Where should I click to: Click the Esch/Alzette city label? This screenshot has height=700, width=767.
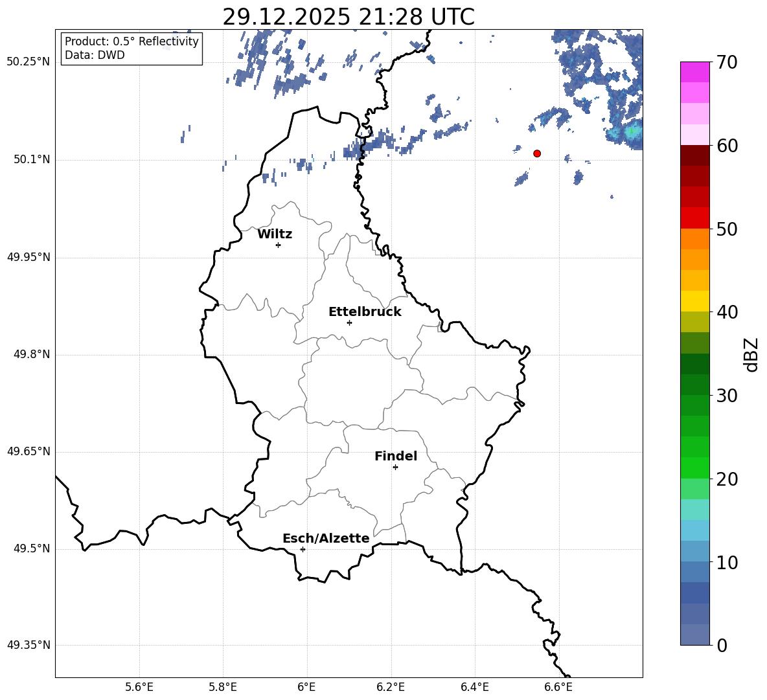pos(326,538)
